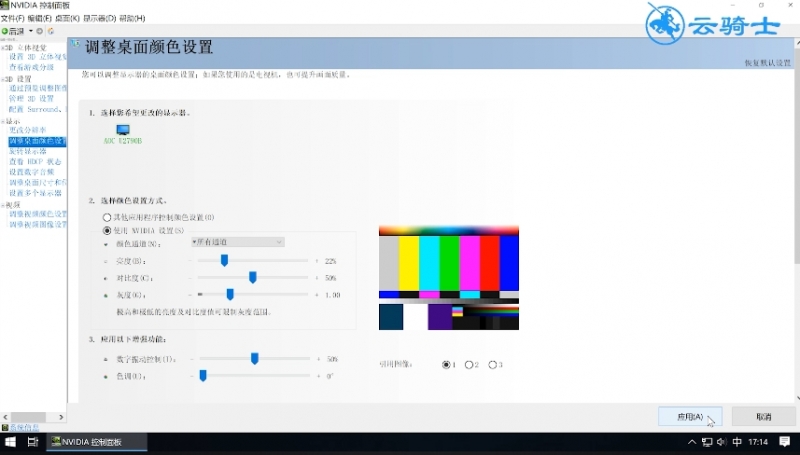The width and height of the screenshot is (800, 455).
Task: Open 查看 HDCP 状态 page
Action: click(35, 162)
